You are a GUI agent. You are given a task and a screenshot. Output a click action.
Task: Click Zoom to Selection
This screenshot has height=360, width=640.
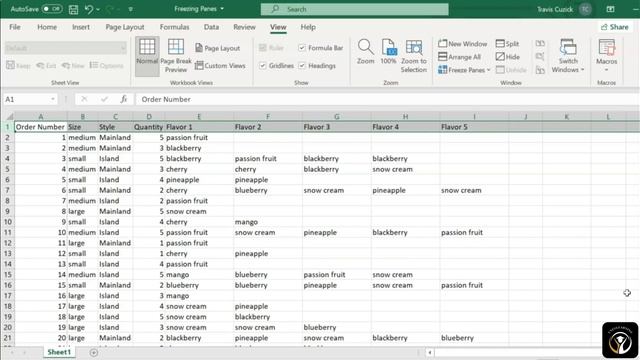413,56
